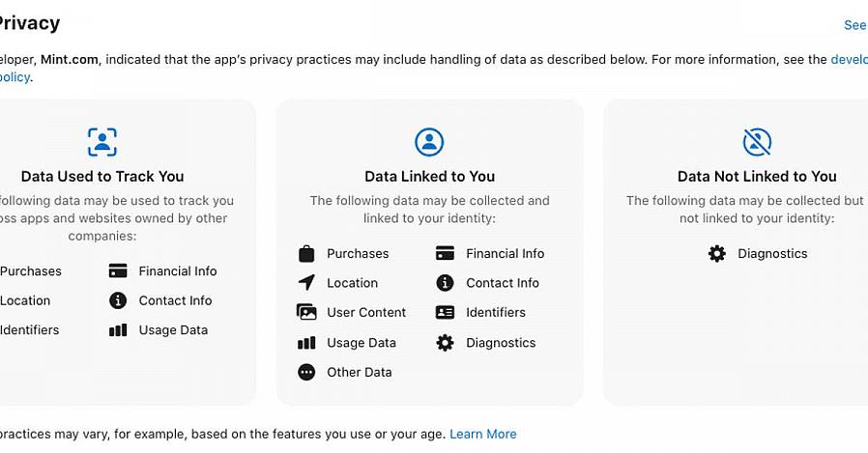Click the Diagnostics gear icon under Data Linked

pos(445,343)
